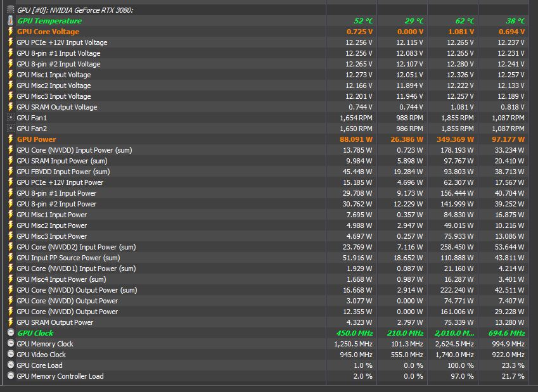Click the chip icon beside the GPU [#0] header
The width and height of the screenshot is (538, 392).
point(11,10)
